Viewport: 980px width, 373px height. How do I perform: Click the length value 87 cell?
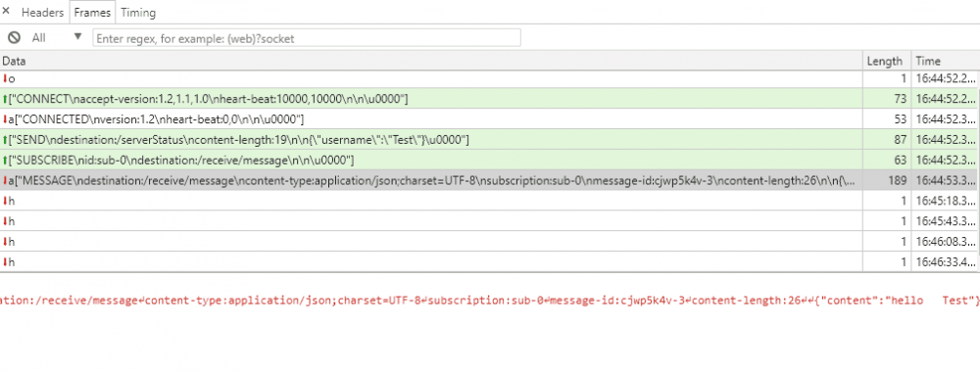click(887, 139)
